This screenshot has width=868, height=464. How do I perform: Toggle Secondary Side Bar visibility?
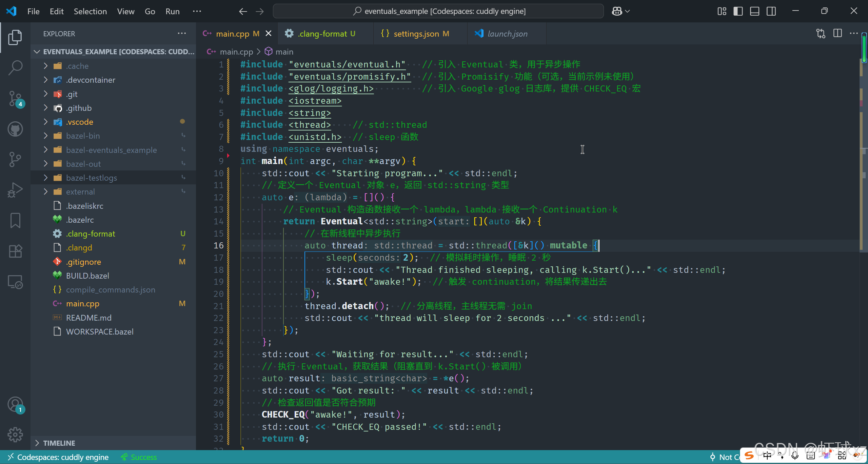pyautogui.click(x=771, y=11)
